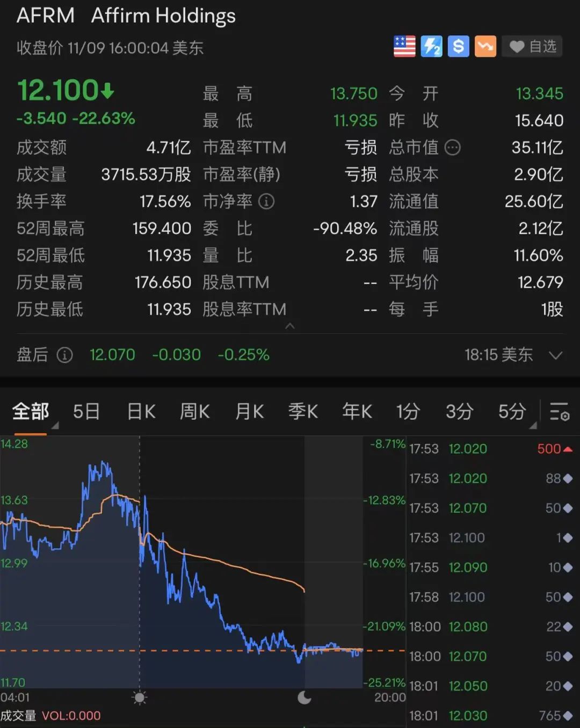Click the dollar sign financing icon
The image size is (580, 728).
click(458, 46)
